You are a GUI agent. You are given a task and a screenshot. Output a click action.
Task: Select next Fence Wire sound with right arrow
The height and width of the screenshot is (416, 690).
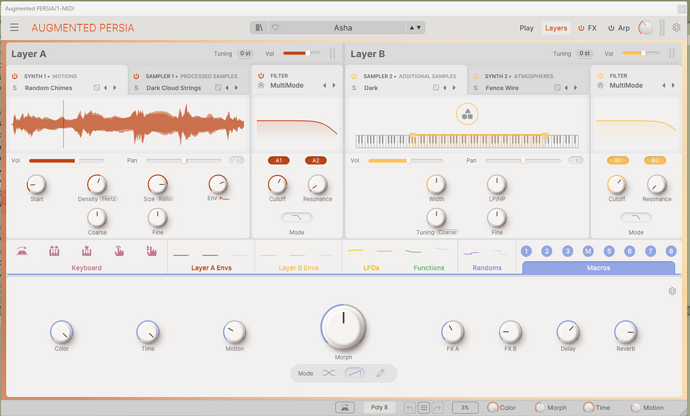click(x=576, y=88)
